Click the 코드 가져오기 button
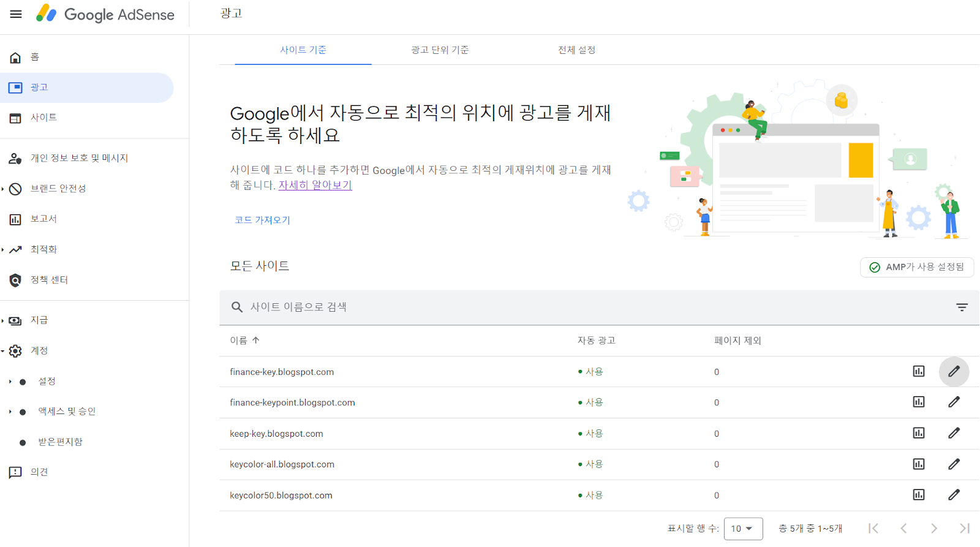 click(262, 220)
